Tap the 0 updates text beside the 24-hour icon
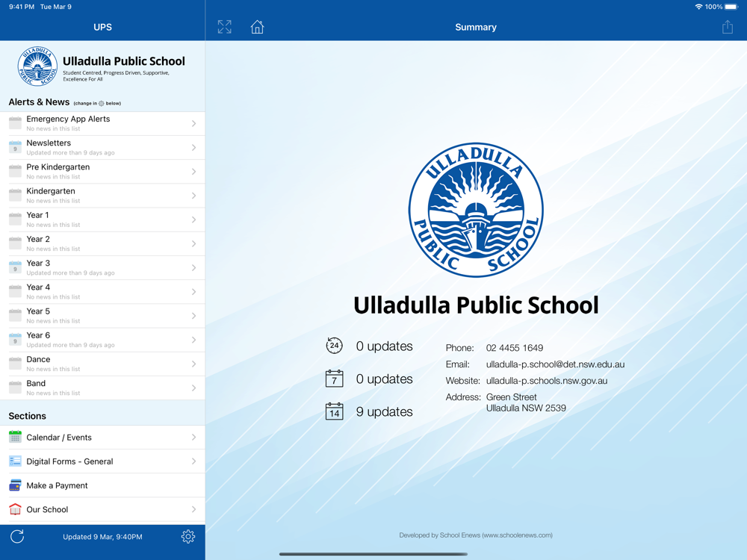The width and height of the screenshot is (747, 560). click(x=385, y=346)
